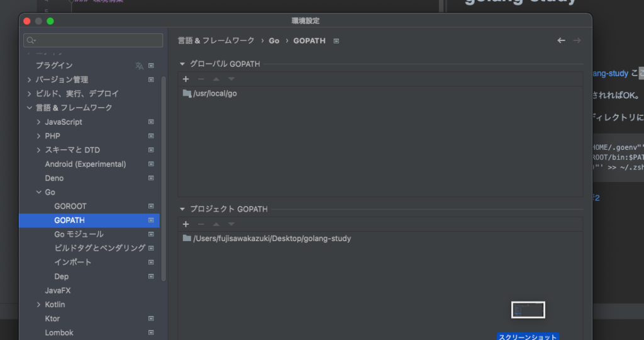Click project icon on PHP row

point(151,136)
